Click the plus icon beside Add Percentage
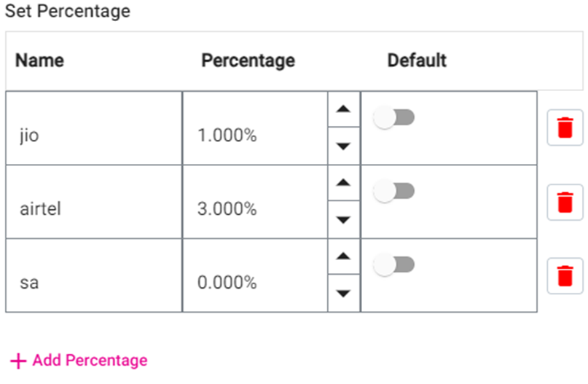The image size is (588, 384). tap(18, 361)
